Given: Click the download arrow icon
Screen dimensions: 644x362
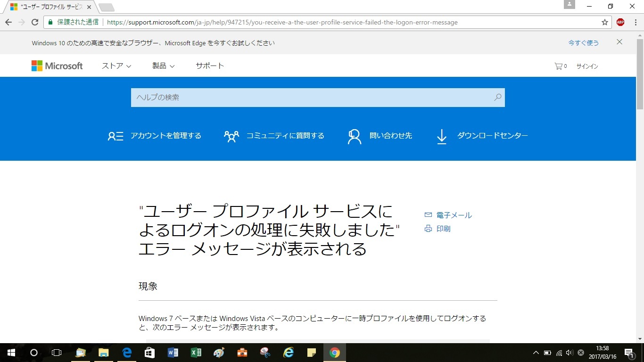Looking at the screenshot, I should (x=441, y=137).
